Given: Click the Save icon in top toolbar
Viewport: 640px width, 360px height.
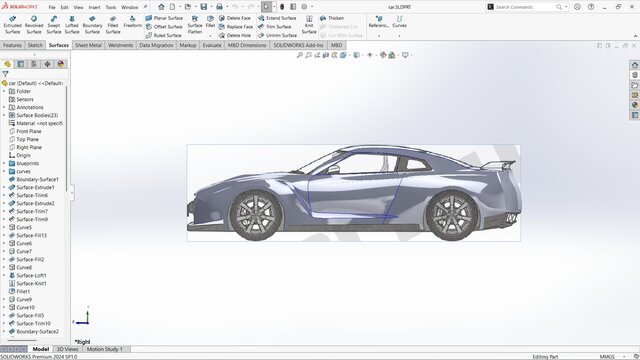Looking at the screenshot, I should (x=203, y=7).
